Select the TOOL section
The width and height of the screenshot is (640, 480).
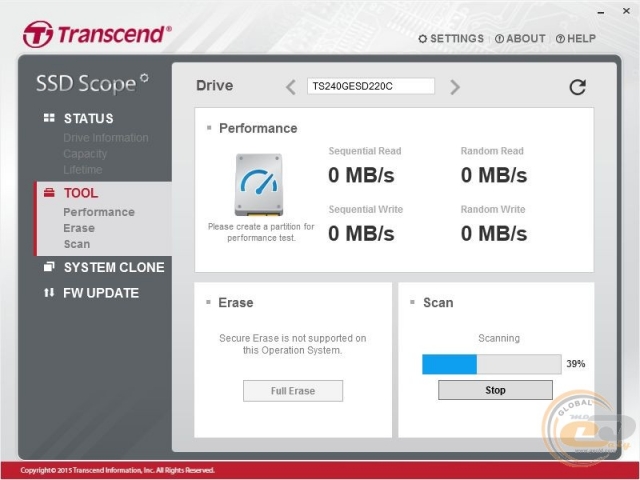81,193
